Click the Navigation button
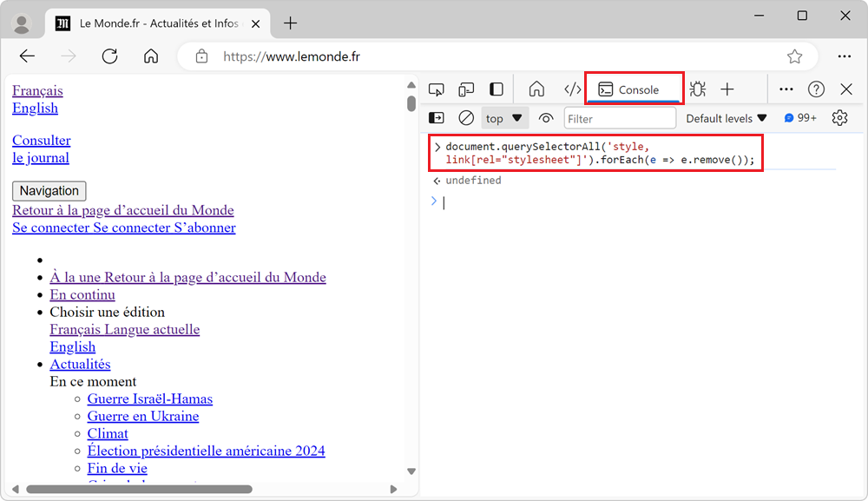Screen dimensions: 868x501 click(x=49, y=191)
